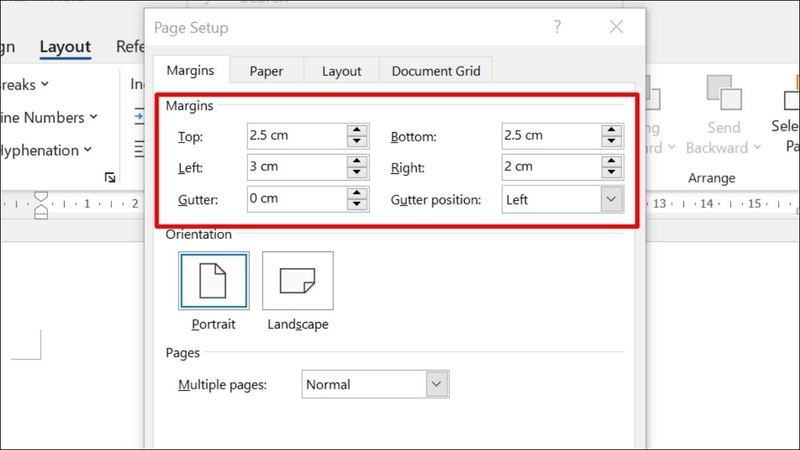Click the ruler indent marker
Image resolution: width=800 pixels, height=450 pixels.
[x=41, y=205]
